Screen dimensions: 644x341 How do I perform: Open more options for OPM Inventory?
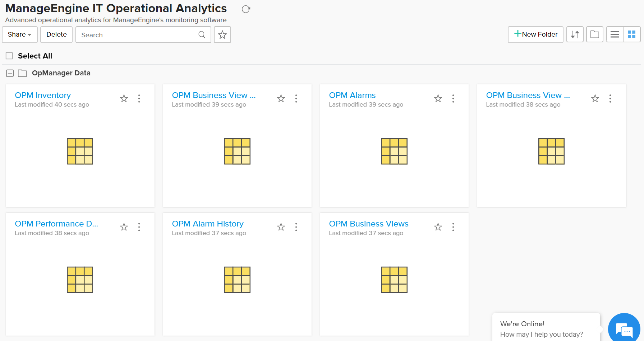pos(139,98)
